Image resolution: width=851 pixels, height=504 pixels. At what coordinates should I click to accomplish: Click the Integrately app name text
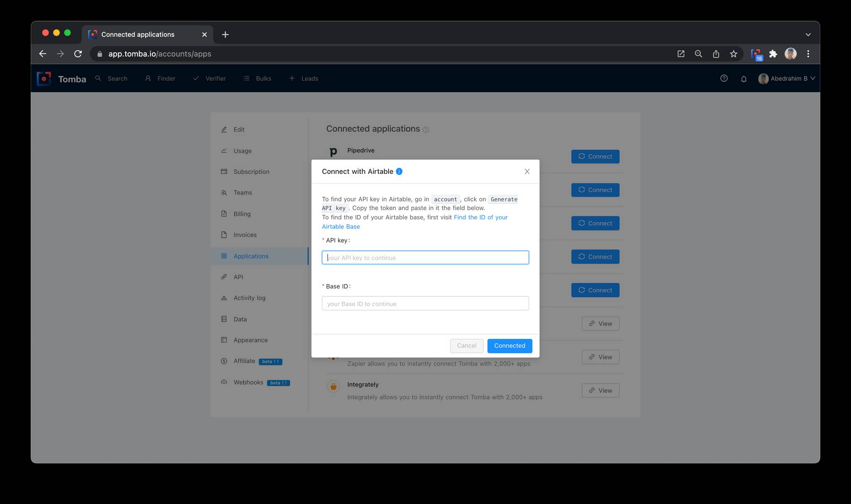tap(363, 385)
